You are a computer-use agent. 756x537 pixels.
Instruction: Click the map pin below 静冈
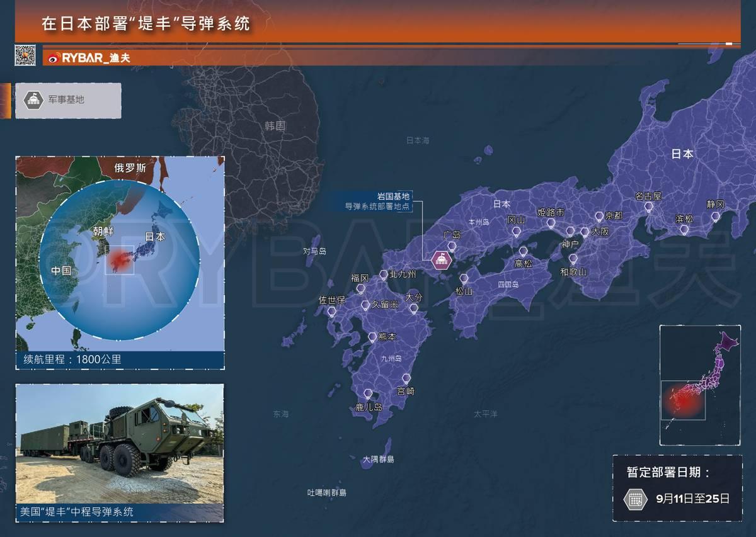click(x=716, y=217)
